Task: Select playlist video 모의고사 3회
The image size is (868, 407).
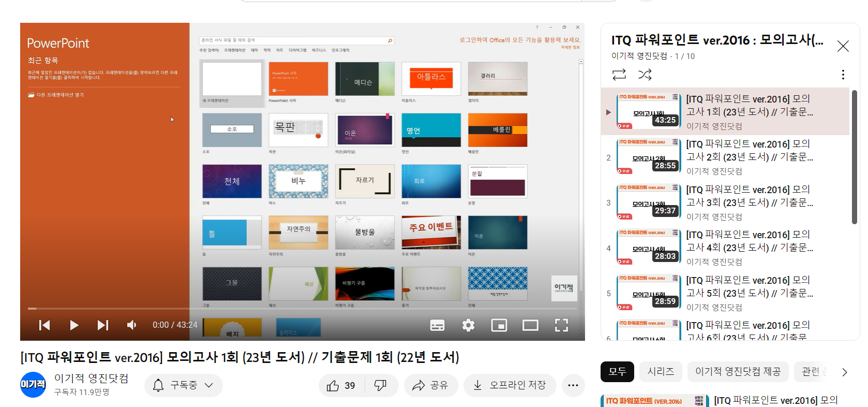Action: (x=725, y=202)
